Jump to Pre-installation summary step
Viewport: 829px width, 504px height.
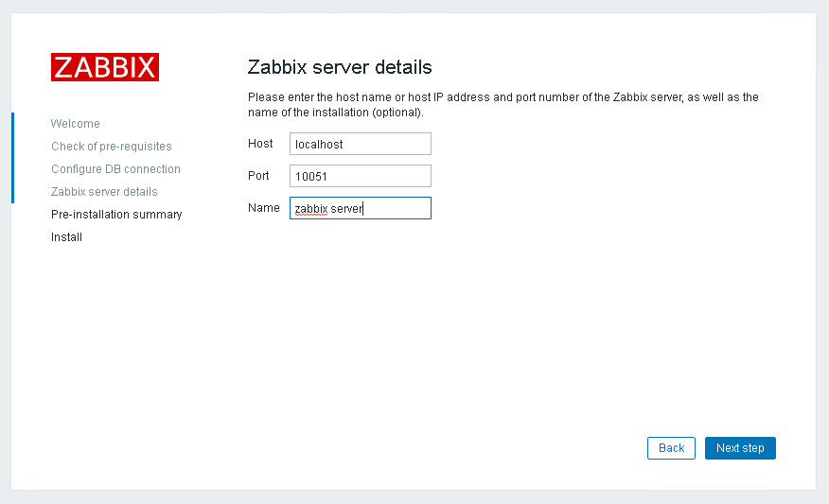pyautogui.click(x=116, y=215)
